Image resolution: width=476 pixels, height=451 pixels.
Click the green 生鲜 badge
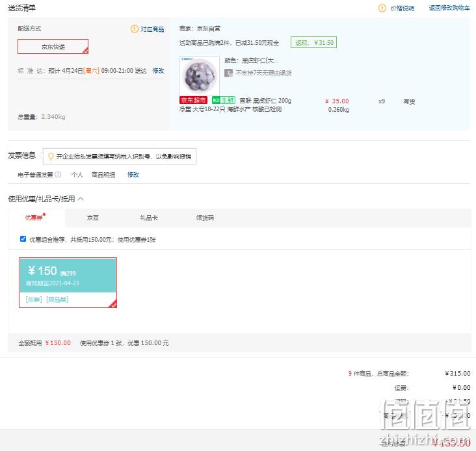click(224, 100)
